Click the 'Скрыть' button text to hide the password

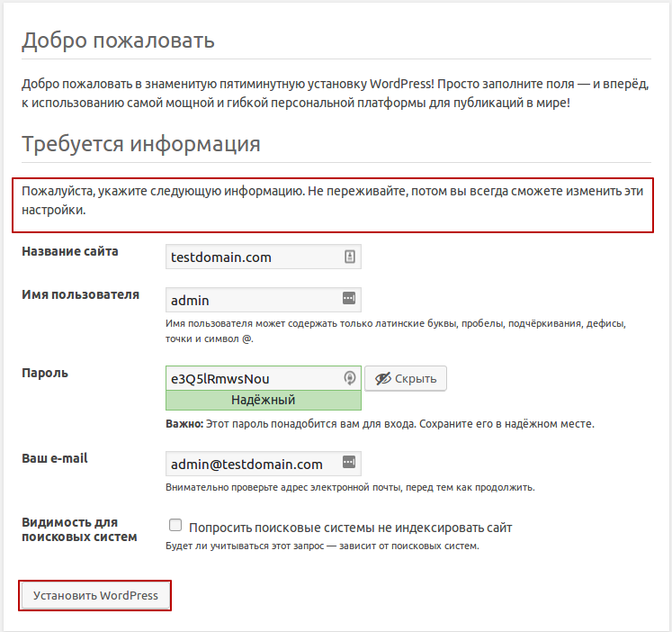click(x=416, y=379)
